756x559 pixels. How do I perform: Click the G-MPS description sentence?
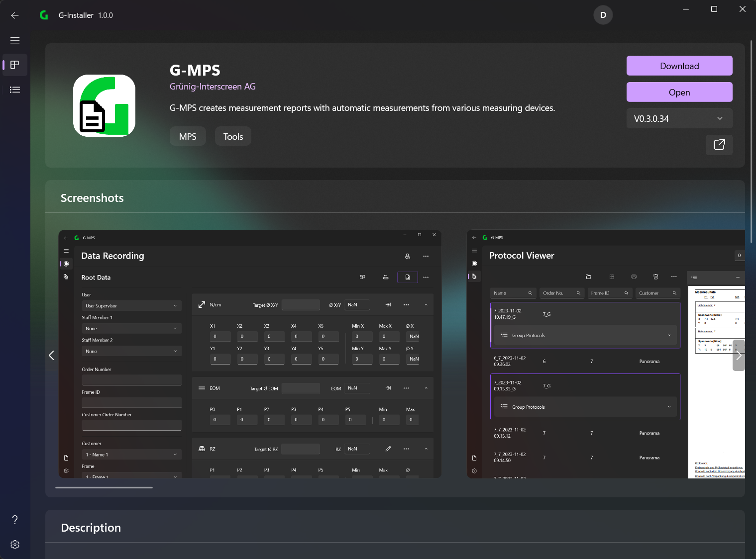(x=362, y=108)
